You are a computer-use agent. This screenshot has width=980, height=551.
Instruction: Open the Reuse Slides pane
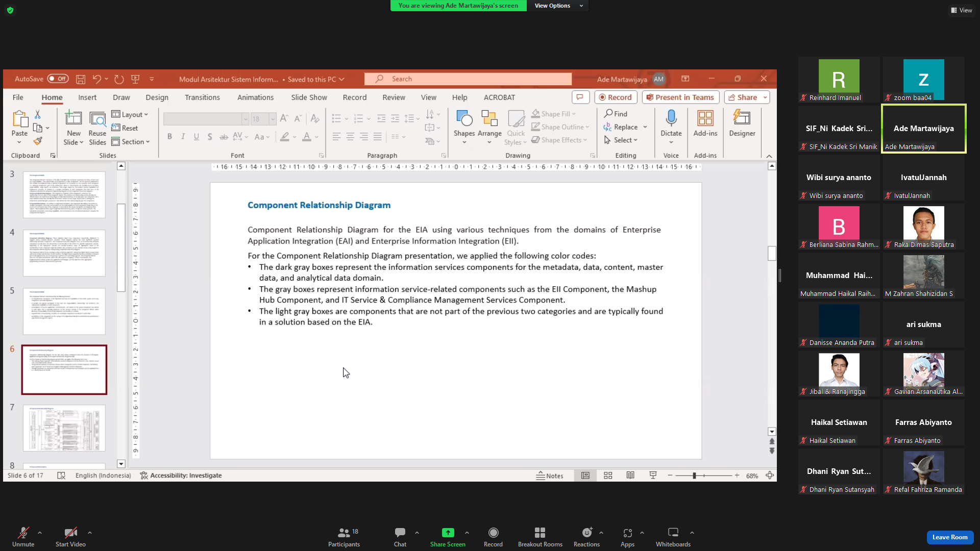[x=97, y=128]
